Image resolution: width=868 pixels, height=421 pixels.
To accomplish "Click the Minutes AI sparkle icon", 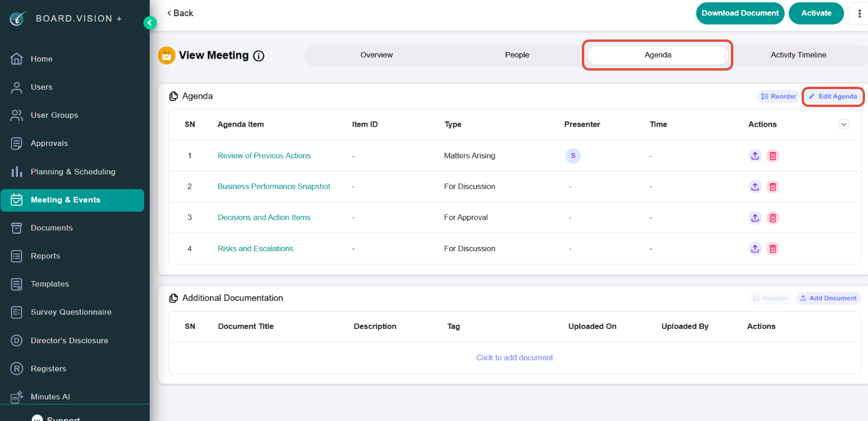I will [17, 396].
